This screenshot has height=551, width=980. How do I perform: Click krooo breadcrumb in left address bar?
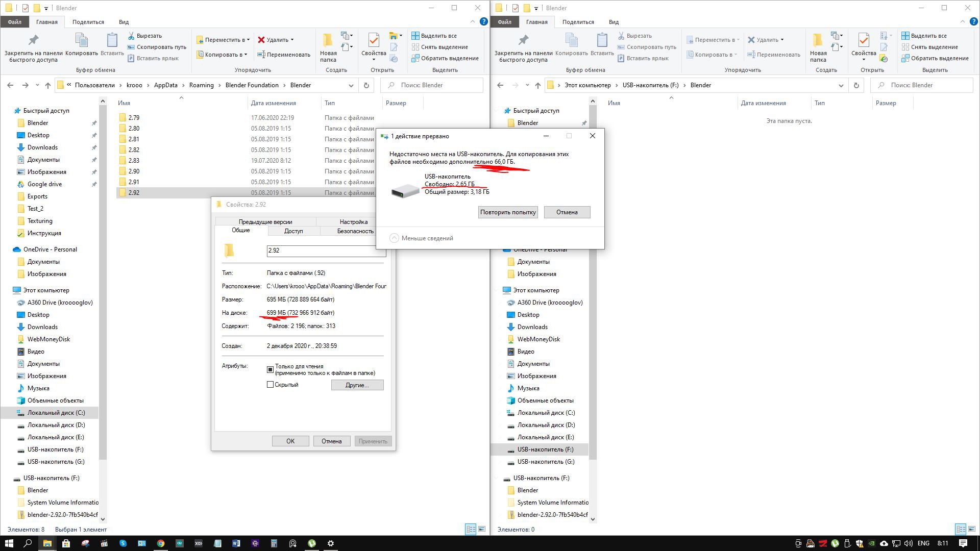[134, 85]
